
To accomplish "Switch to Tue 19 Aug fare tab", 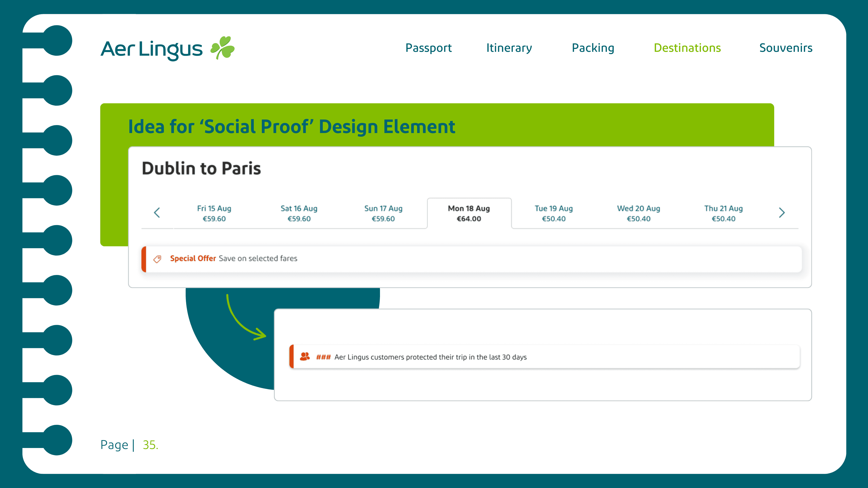I will click(554, 213).
